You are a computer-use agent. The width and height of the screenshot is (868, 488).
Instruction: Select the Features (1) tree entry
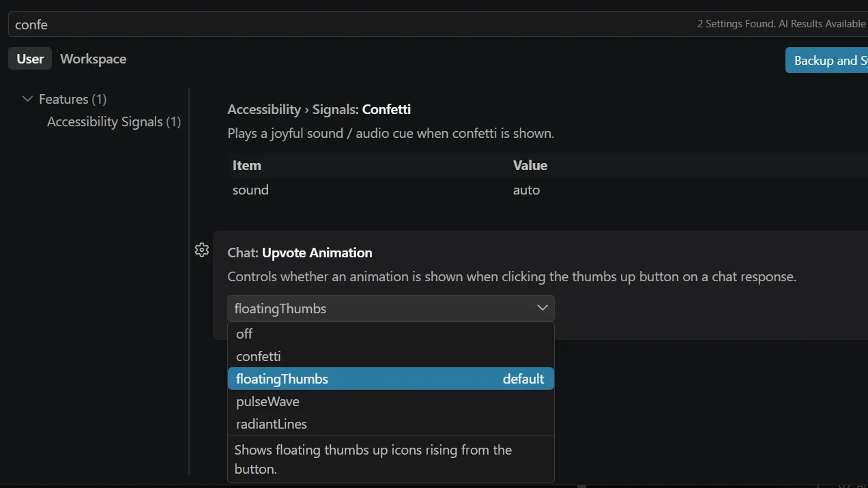pyautogui.click(x=72, y=99)
